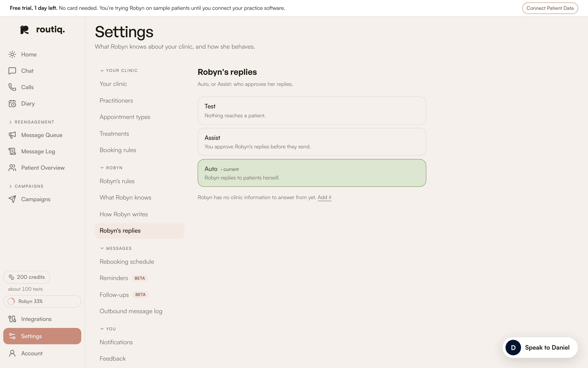Click the Daniel avatar circle
588x368 pixels.
coord(513,348)
